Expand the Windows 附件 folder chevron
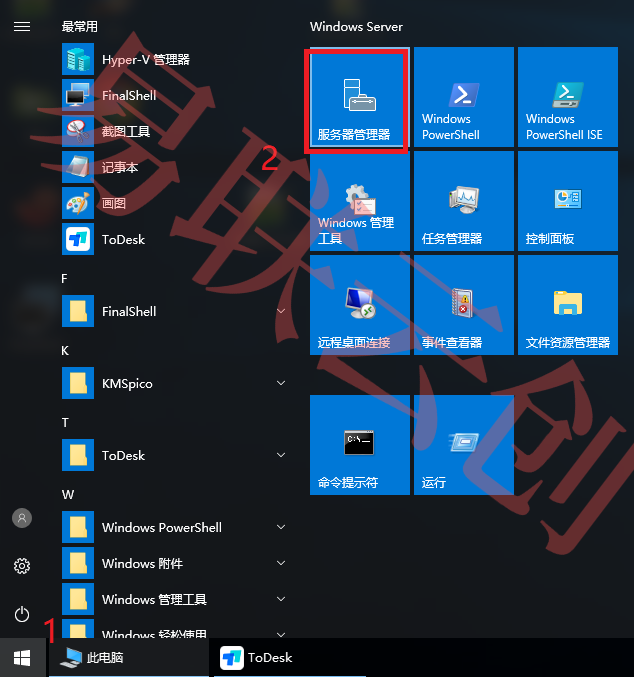The image size is (634, 677). pos(281,563)
